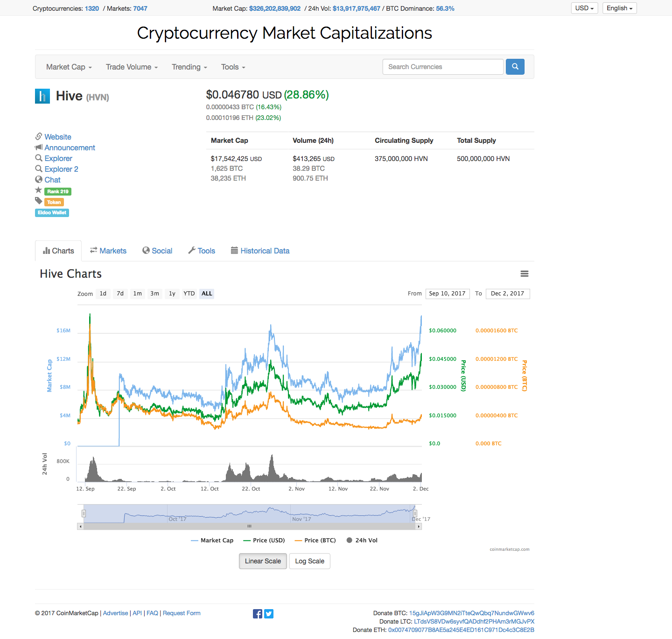Expand the Trade Volume dropdown menu
The height and width of the screenshot is (639, 672).
point(132,67)
